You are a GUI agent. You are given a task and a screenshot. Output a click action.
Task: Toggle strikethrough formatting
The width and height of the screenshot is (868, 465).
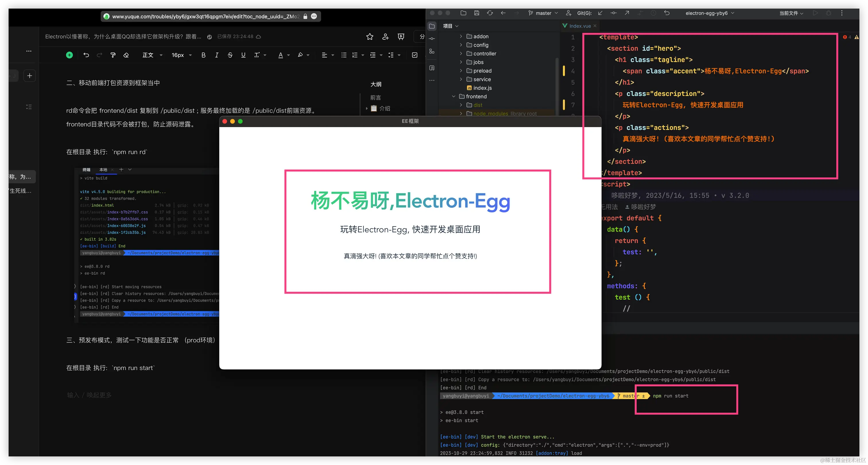pos(230,55)
